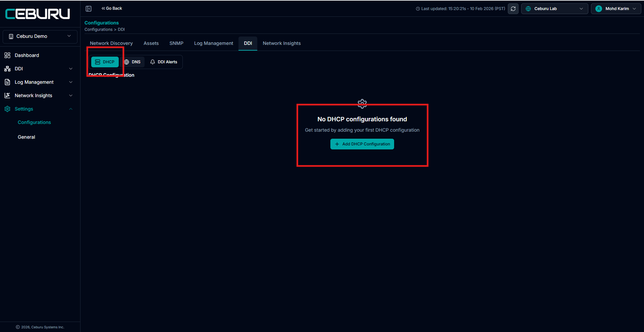Click the refresh icon button
This screenshot has width=644, height=332.
click(x=513, y=9)
